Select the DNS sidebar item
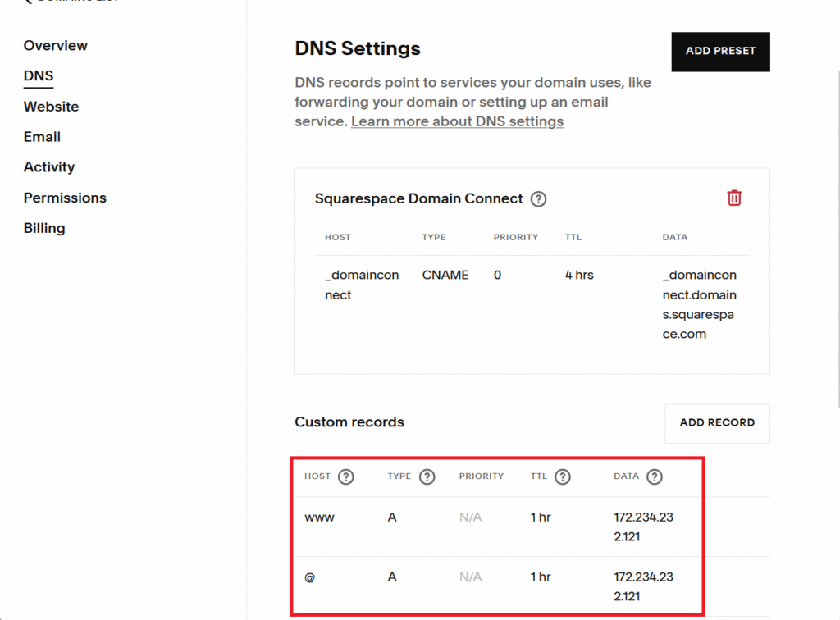840x620 pixels. 39,76
